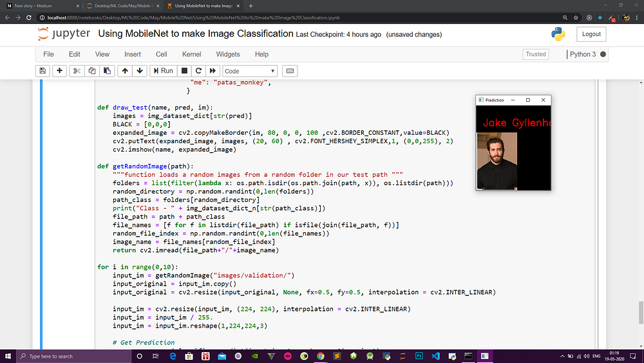The height and width of the screenshot is (363, 644).
Task: Open Task View on the taskbar
Action: coord(155,356)
